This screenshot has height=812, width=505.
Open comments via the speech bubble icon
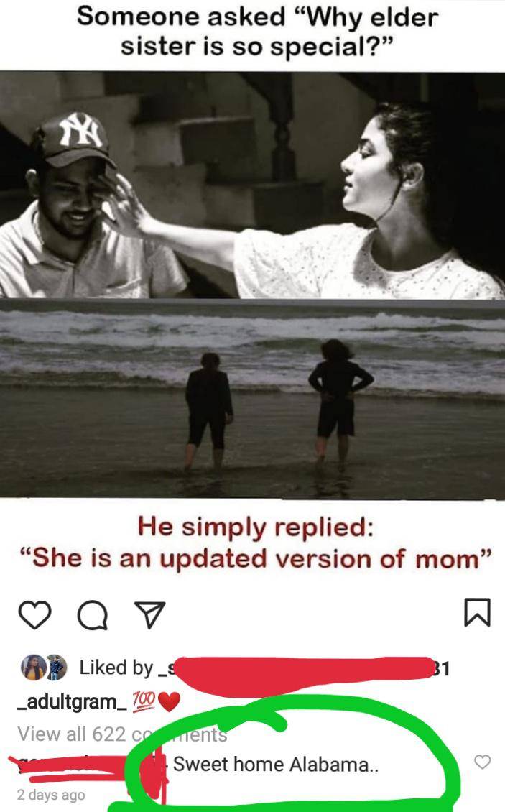[92, 615]
